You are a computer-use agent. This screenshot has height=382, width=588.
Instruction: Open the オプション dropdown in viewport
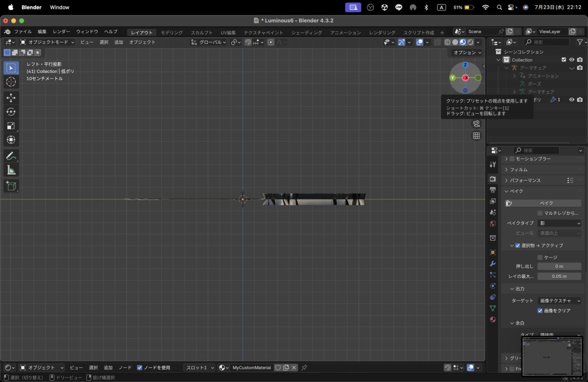pos(467,53)
